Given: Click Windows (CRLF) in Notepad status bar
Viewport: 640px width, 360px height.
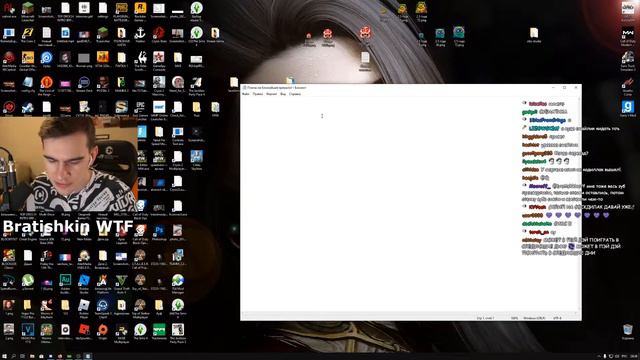Looking at the screenshot, I should (534, 318).
